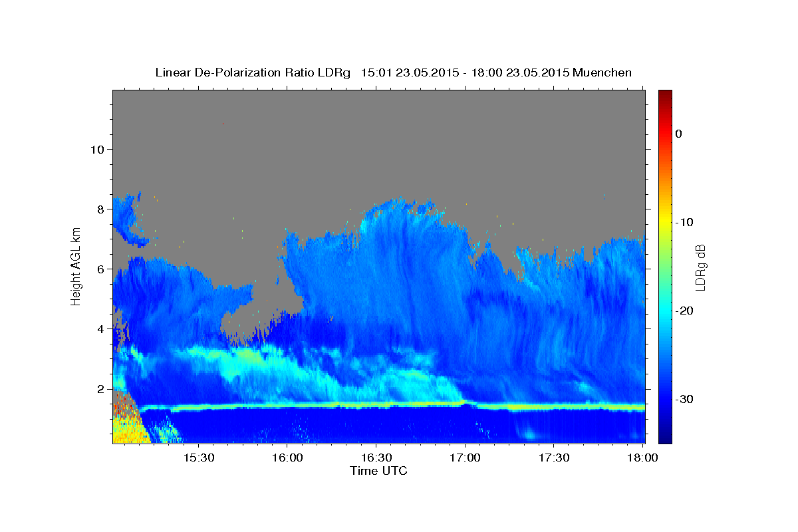Click the dark blue bottom of colorbar
Image resolution: width=798 pixels, height=532 pixels.
click(665, 438)
